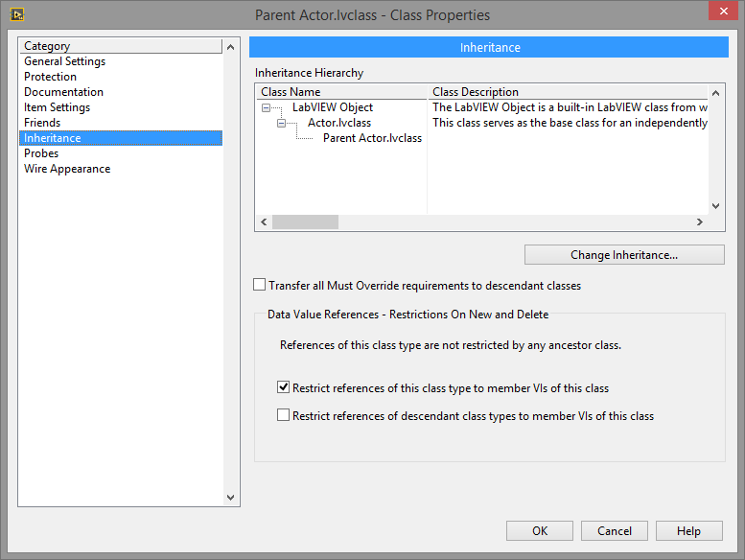Click the category list scroll-up arrow
The height and width of the screenshot is (560, 745).
[230, 47]
